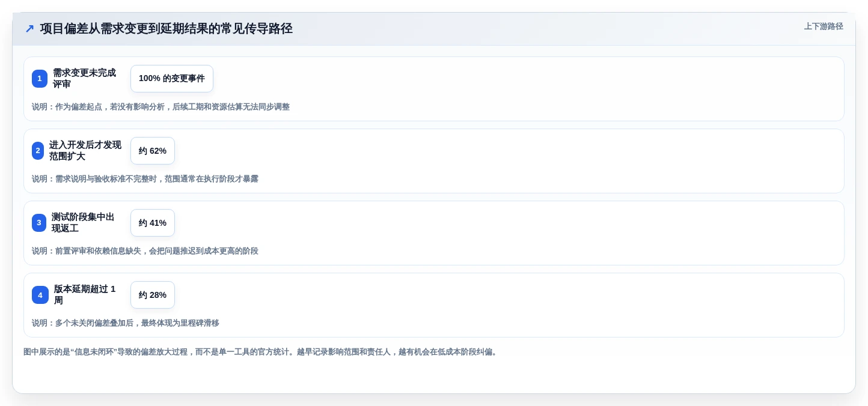Click the 约 28% pill
This screenshot has height=406, width=868.
tap(153, 295)
